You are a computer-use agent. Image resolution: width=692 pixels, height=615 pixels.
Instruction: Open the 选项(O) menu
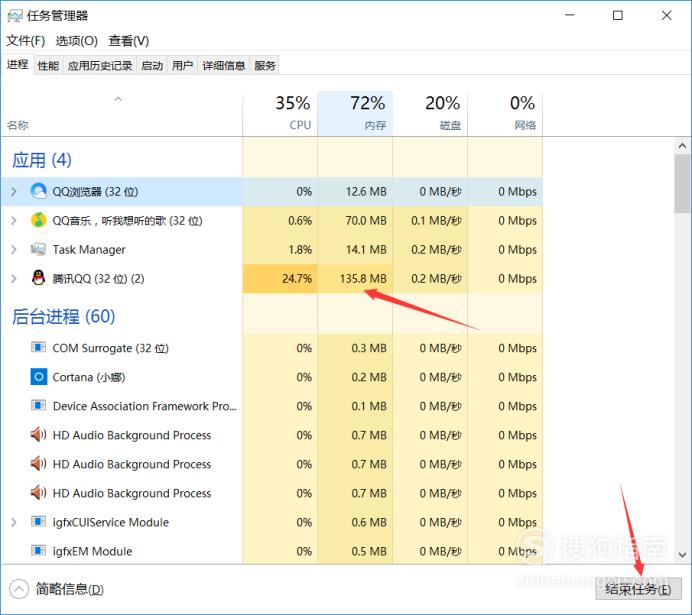pyautogui.click(x=76, y=41)
